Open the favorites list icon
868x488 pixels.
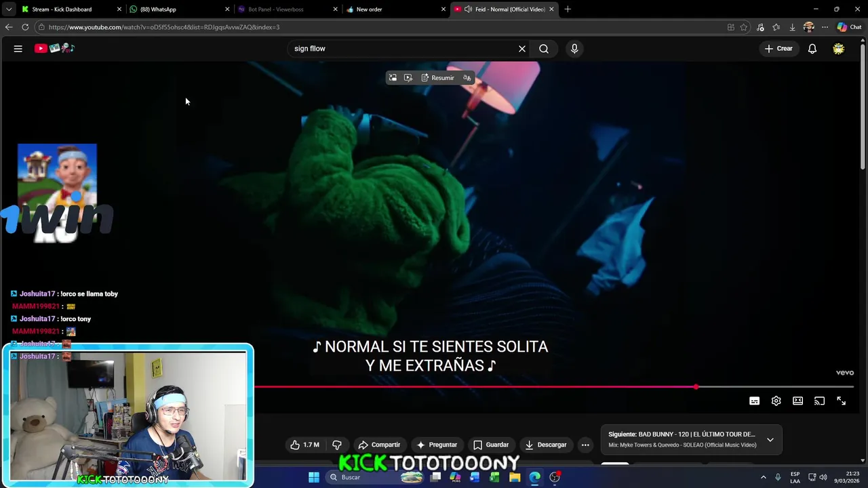coord(776,27)
